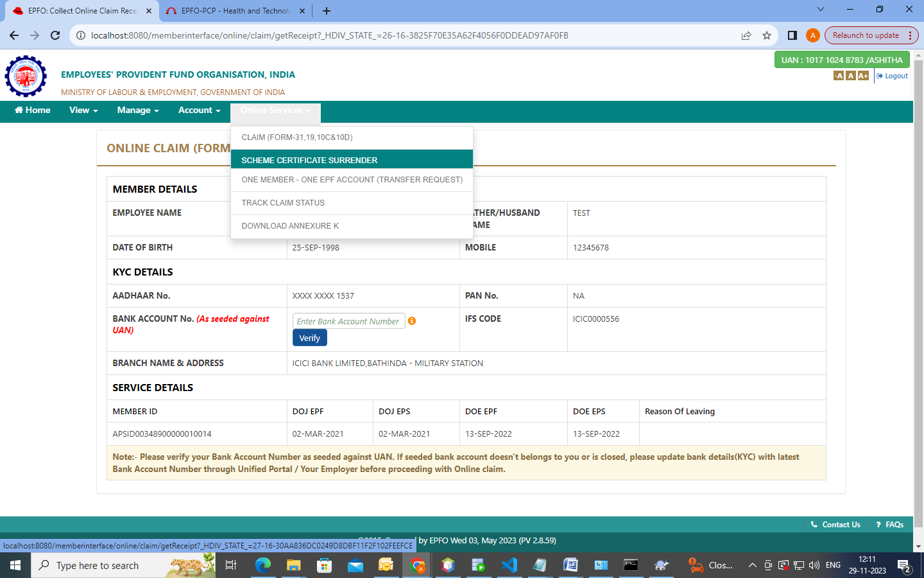Click the Windows taskbar search box
Viewport: 924px width, 578px height.
point(123,565)
